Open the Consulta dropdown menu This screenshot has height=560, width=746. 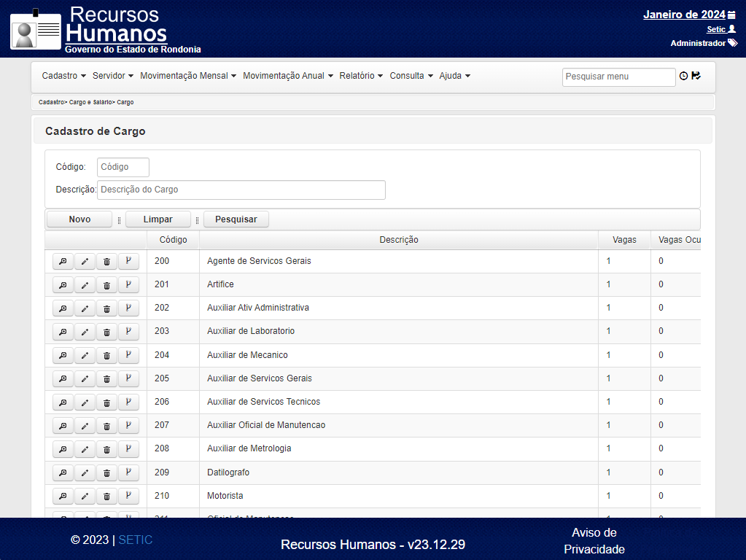click(x=411, y=76)
